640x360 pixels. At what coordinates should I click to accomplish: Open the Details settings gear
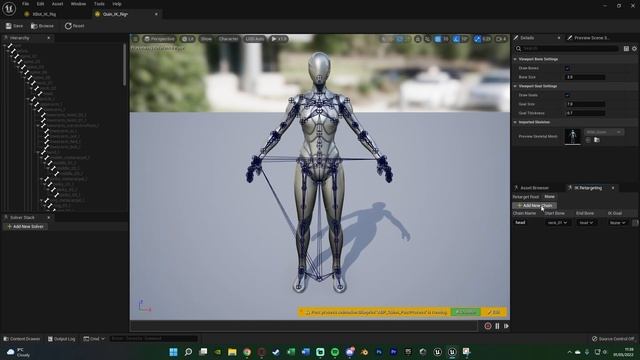634,49
